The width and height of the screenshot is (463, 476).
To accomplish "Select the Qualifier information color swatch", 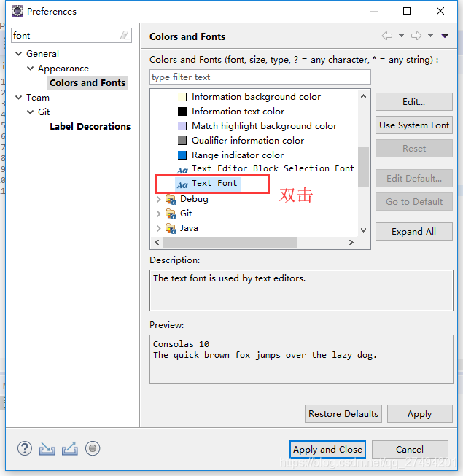I will [x=182, y=141].
